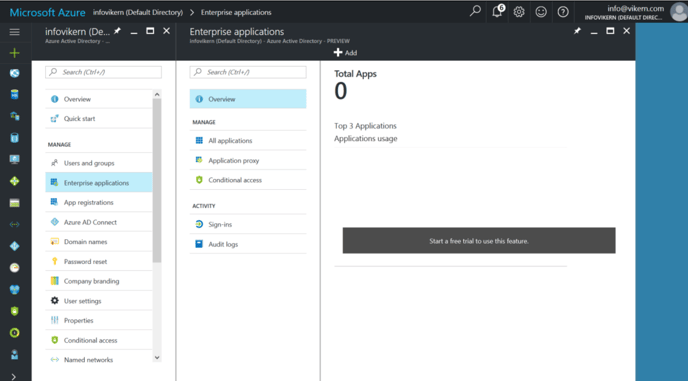Open User settings
This screenshot has width=688, height=381.
point(99,301)
